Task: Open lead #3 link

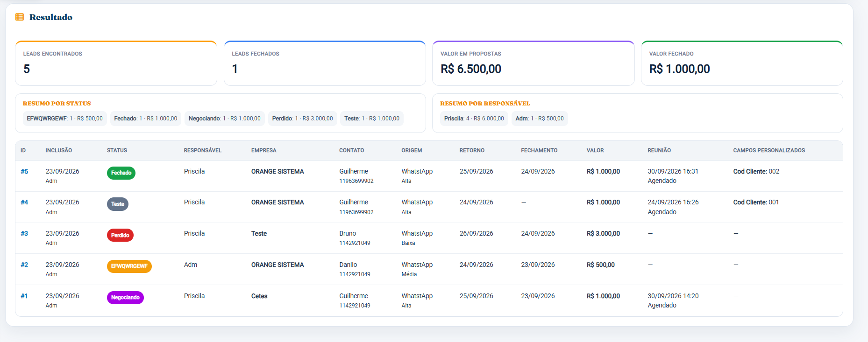Action: tap(24, 234)
